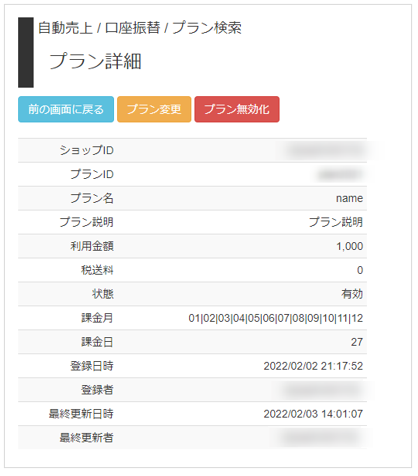The image size is (418, 476).
Task: Select the billing day value 27
Action: coord(357,342)
